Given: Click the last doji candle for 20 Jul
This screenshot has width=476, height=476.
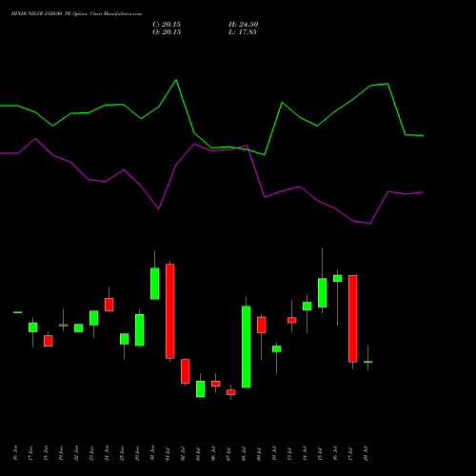Looking at the screenshot, I should point(368,362).
